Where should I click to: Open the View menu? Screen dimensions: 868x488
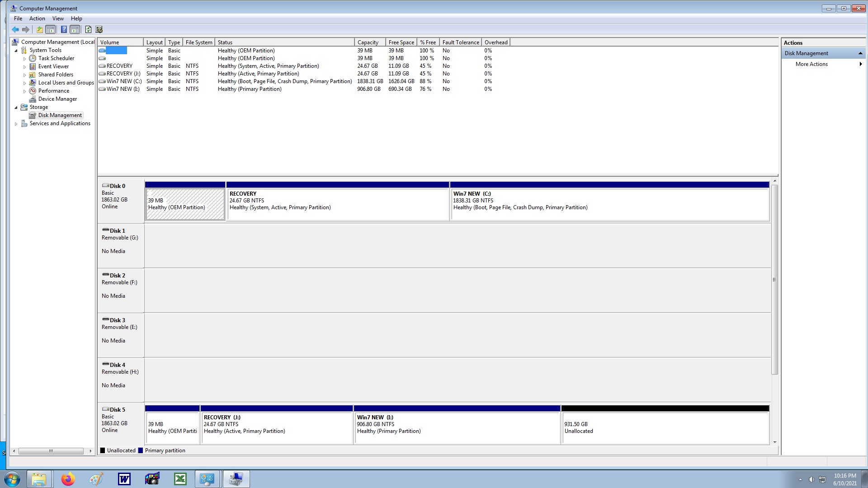[x=58, y=19]
